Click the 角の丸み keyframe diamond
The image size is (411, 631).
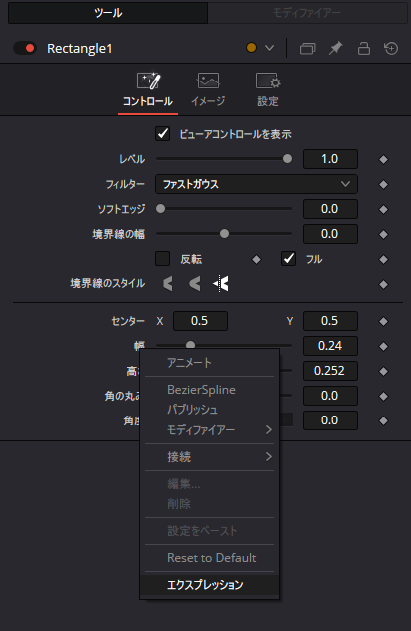pos(383,396)
